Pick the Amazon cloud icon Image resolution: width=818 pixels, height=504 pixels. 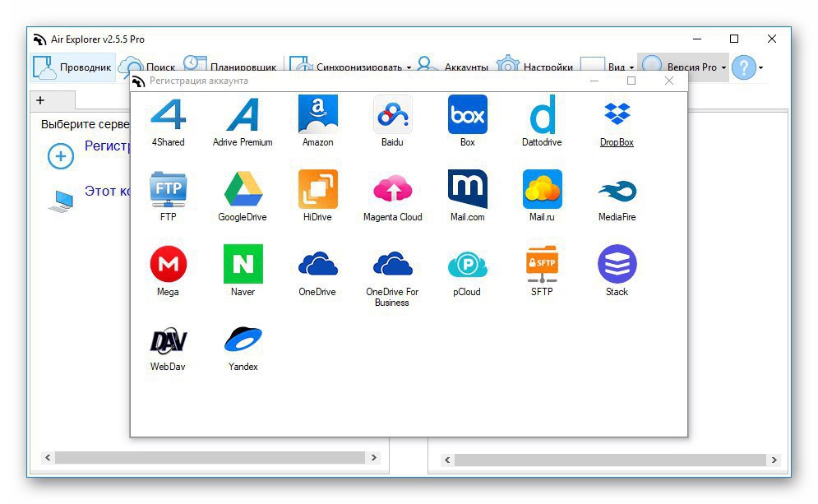click(x=317, y=114)
